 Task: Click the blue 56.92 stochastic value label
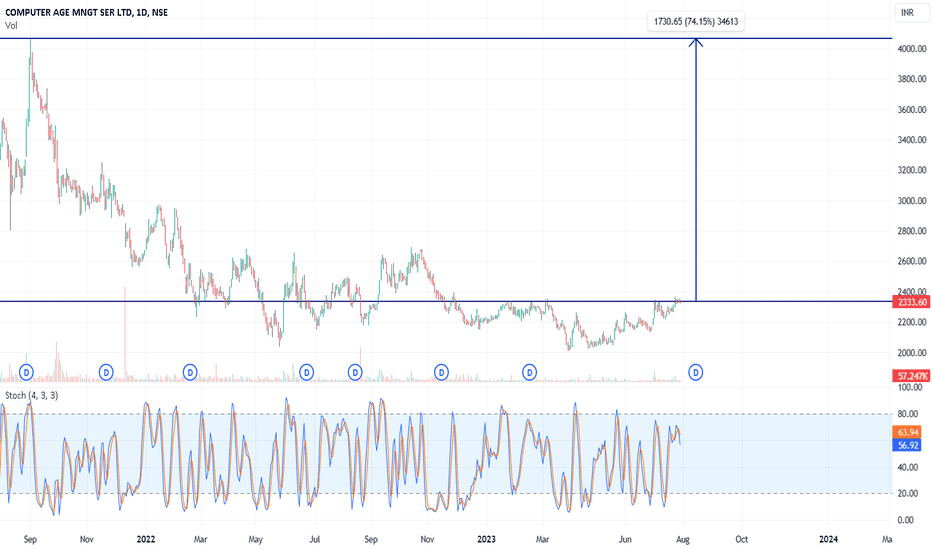click(x=907, y=445)
